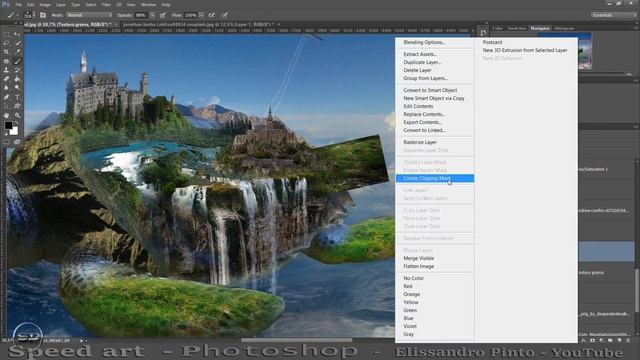
Task: Toggle Quick Mask mode
Action: (x=6, y=142)
